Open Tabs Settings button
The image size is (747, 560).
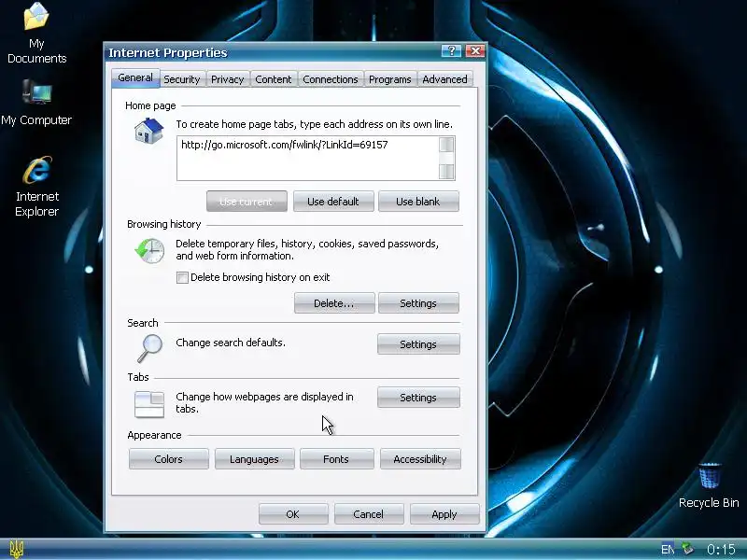(418, 398)
